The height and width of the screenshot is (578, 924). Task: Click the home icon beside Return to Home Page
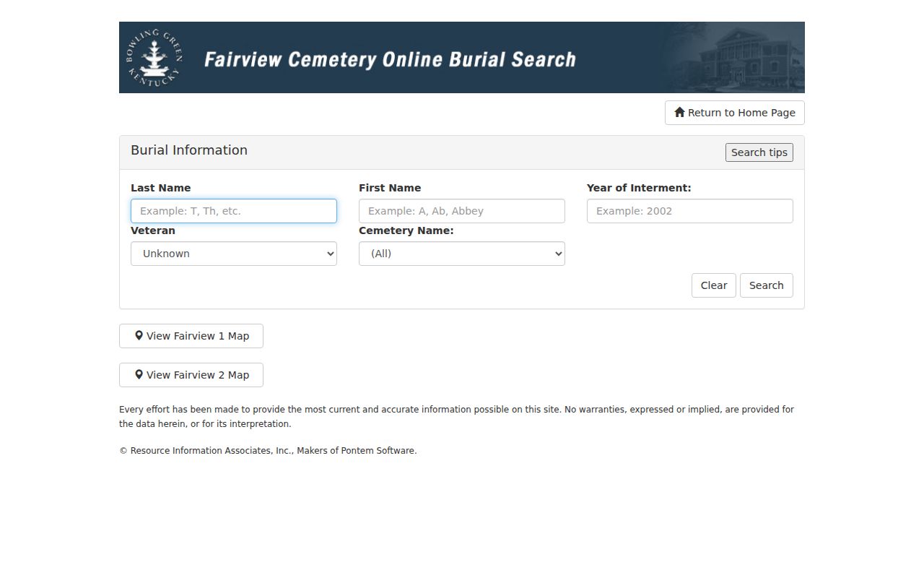point(679,113)
